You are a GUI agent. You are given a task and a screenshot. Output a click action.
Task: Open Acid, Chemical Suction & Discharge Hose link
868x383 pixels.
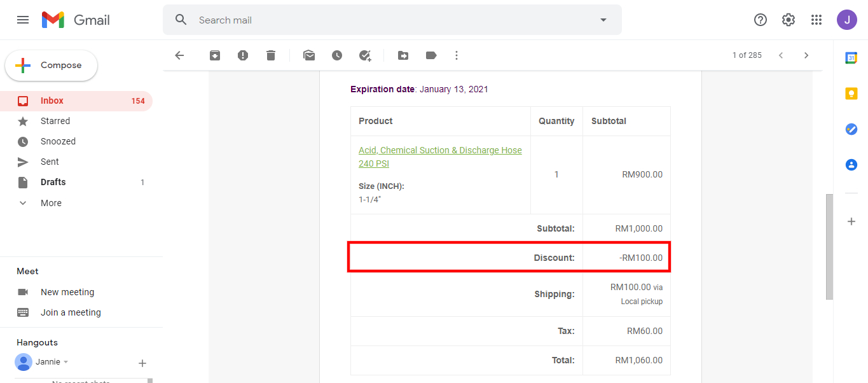click(440, 157)
